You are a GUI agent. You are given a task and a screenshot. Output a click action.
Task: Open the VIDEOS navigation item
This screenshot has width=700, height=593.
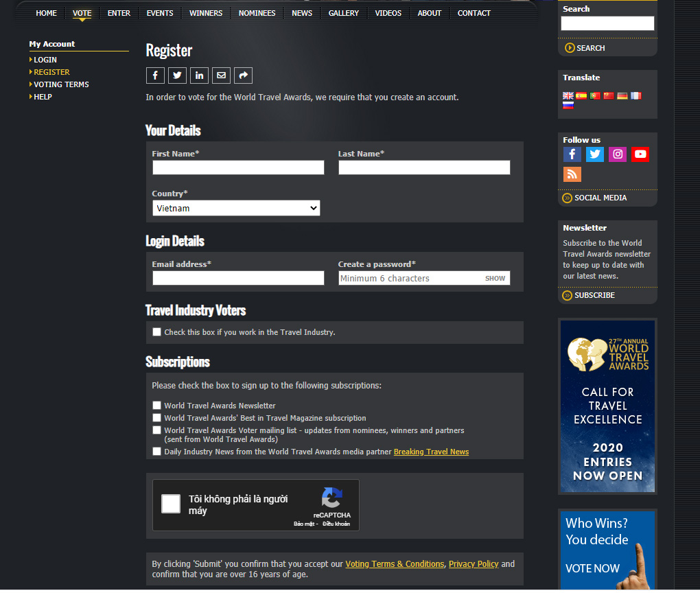[388, 14]
